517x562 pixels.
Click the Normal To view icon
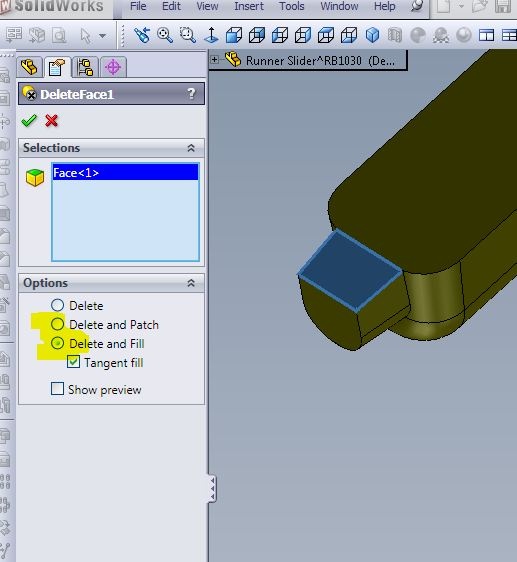[x=212, y=35]
